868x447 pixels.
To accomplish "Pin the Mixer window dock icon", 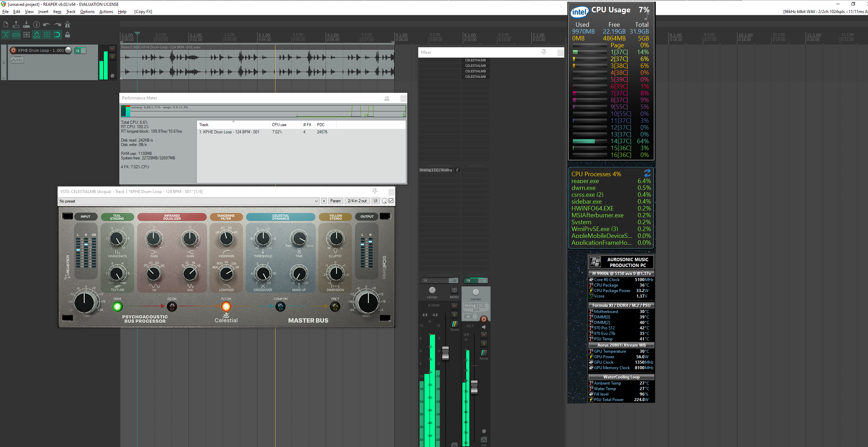I will (x=544, y=52).
